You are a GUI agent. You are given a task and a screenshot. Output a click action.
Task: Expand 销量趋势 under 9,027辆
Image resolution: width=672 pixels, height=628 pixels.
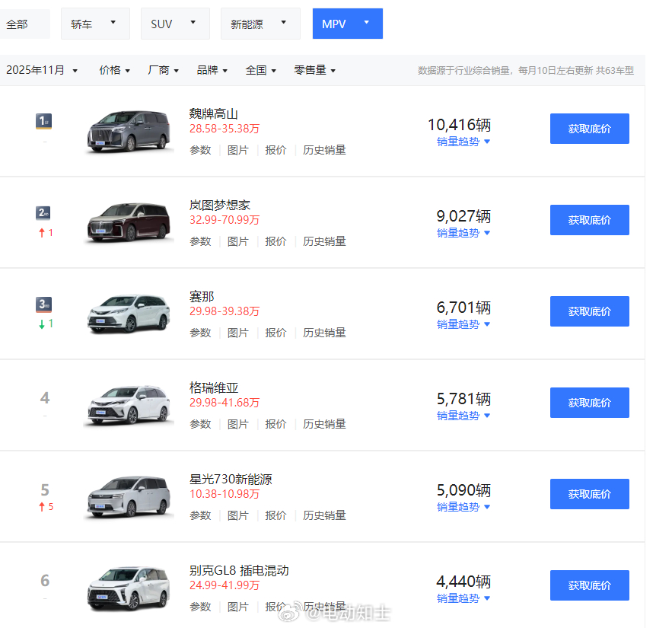pos(463,233)
